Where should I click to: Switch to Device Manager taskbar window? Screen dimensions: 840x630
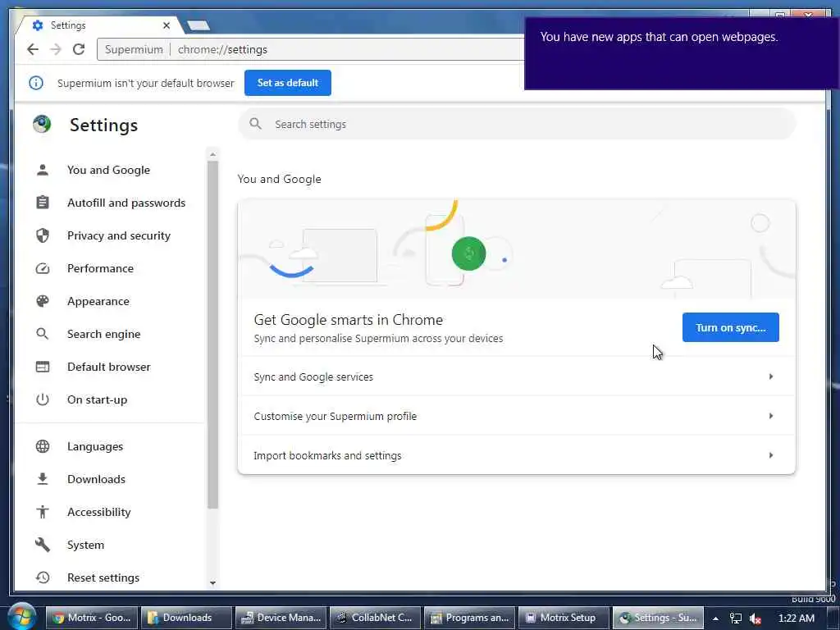tap(281, 618)
